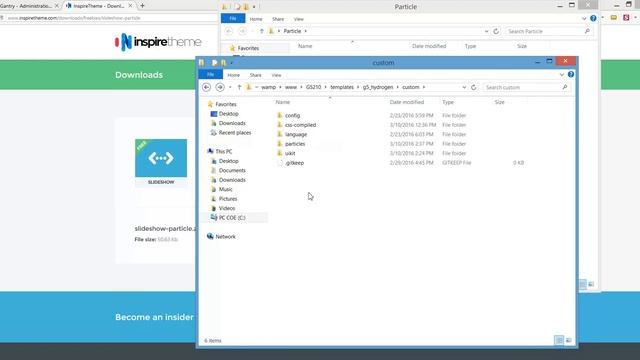Sort by Size column in custom window
This screenshot has width=640, height=360.
pyautogui.click(x=499, y=102)
